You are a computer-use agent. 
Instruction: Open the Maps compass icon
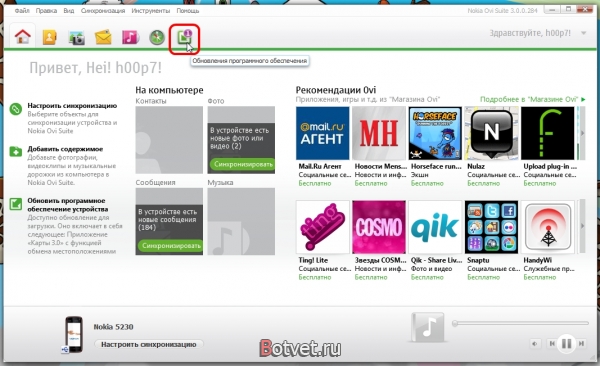tap(157, 37)
